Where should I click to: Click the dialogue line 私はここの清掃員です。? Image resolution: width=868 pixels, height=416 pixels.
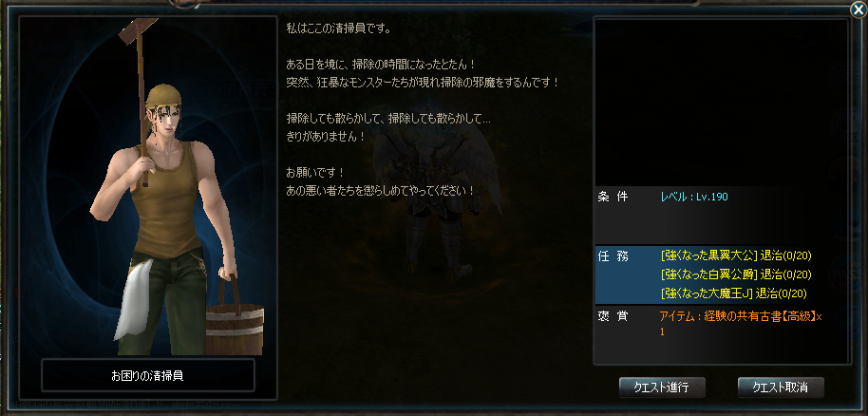[x=339, y=28]
